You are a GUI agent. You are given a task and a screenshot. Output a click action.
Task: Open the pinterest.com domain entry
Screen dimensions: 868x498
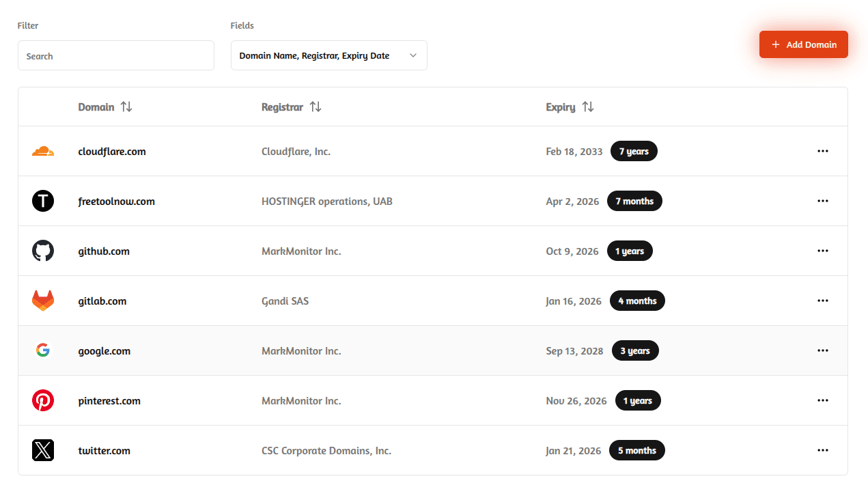click(109, 401)
